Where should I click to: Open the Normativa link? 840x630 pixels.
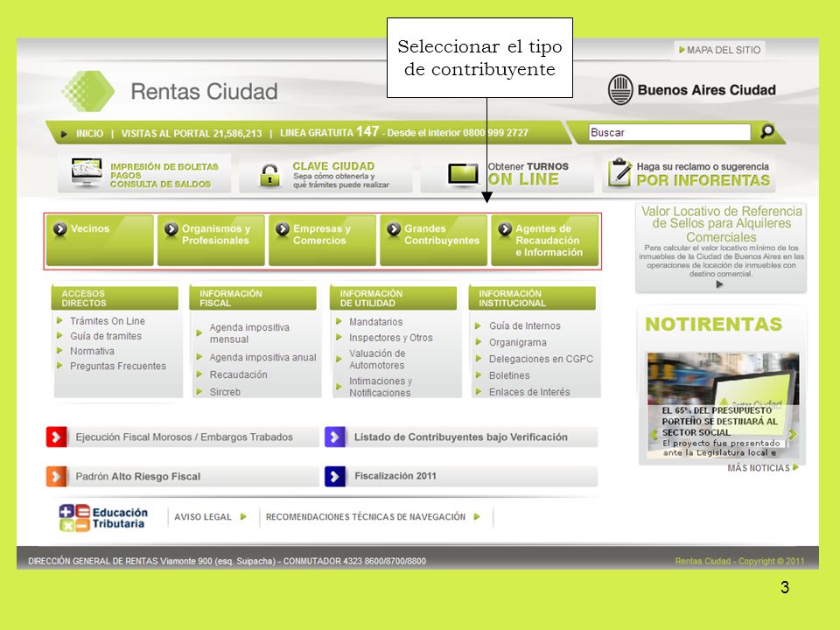pos(92,351)
